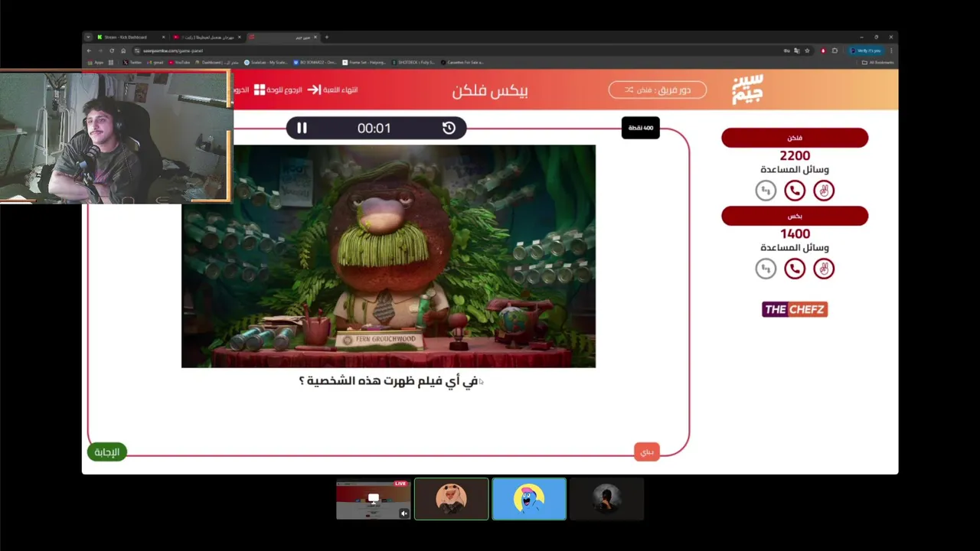This screenshot has height=551, width=980.
Task: Go back in browser history
Action: click(89, 51)
